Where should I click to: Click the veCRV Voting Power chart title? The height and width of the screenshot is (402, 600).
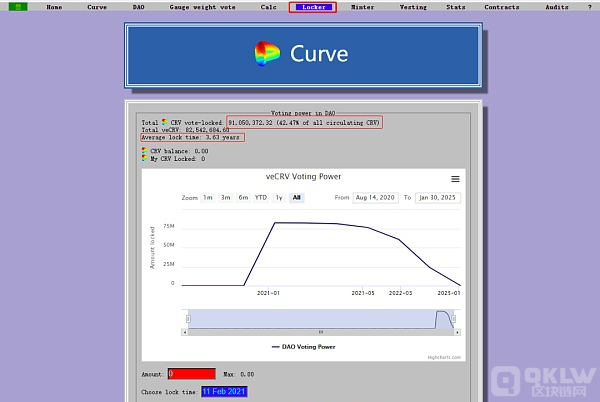[x=303, y=177]
